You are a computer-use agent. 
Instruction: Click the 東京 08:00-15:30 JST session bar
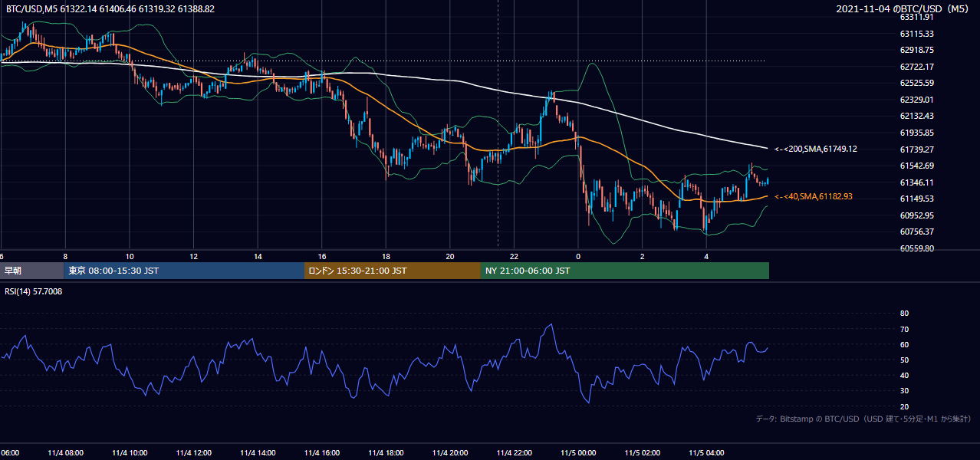(184, 271)
